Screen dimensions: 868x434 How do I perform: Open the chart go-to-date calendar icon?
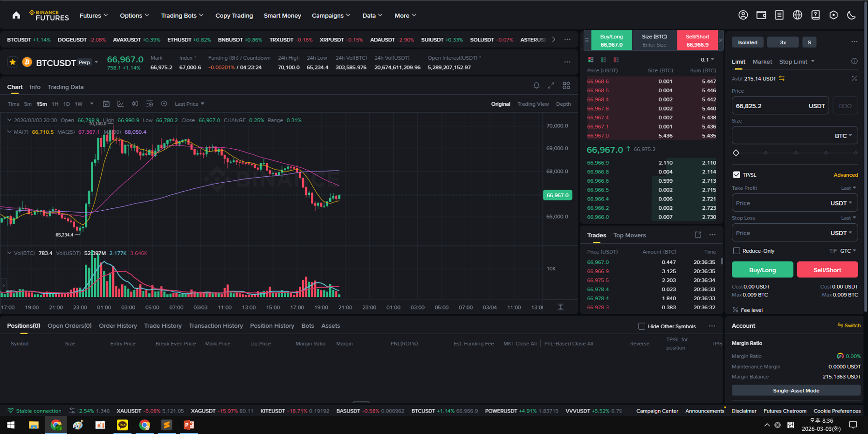click(106, 104)
